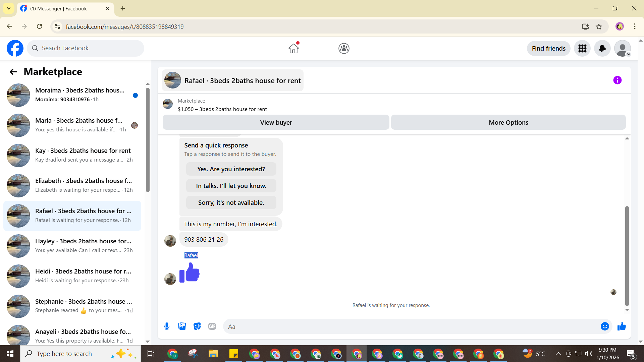Go to Facebook Home tab
644x362 pixels.
pyautogui.click(x=293, y=49)
